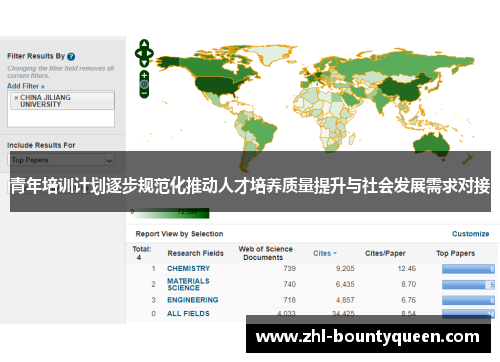Select the 740 documents value
The width and height of the screenshot is (500, 362).
[289, 284]
